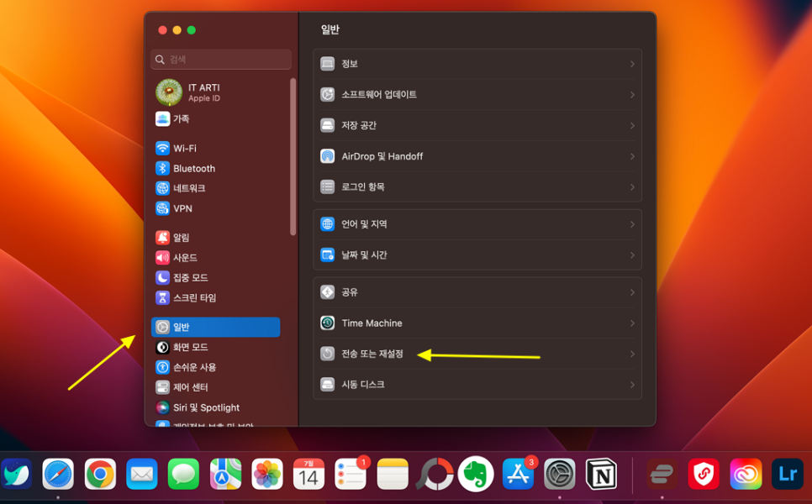Click the 시동 디스크 drive icon

[327, 385]
